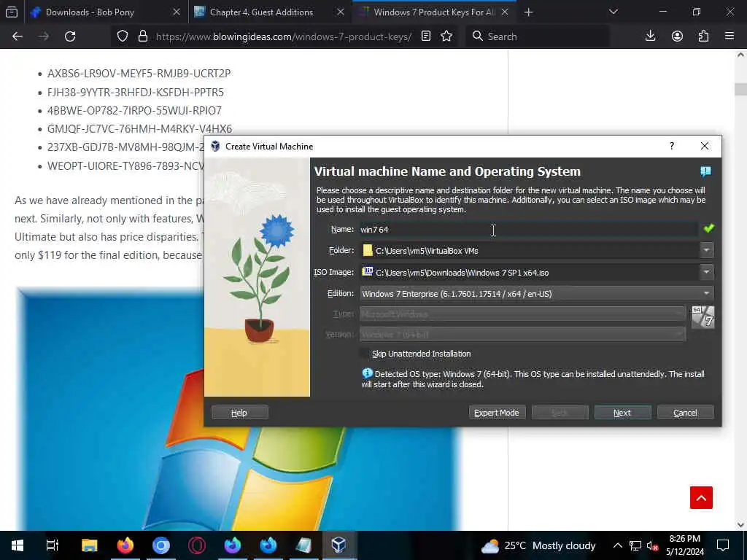The height and width of the screenshot is (560, 747).
Task: Open Task View on the taskbar
Action: click(x=52, y=545)
